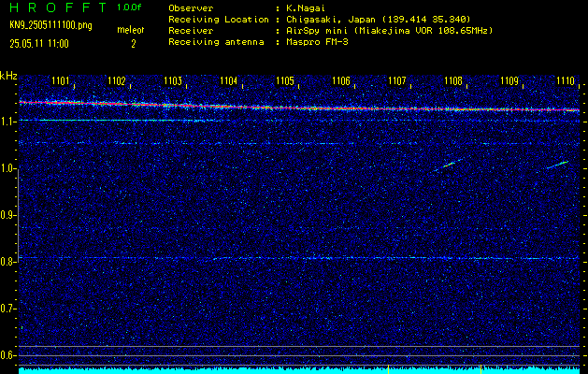Click the first yellow detection marker at bottom

pos(388,369)
